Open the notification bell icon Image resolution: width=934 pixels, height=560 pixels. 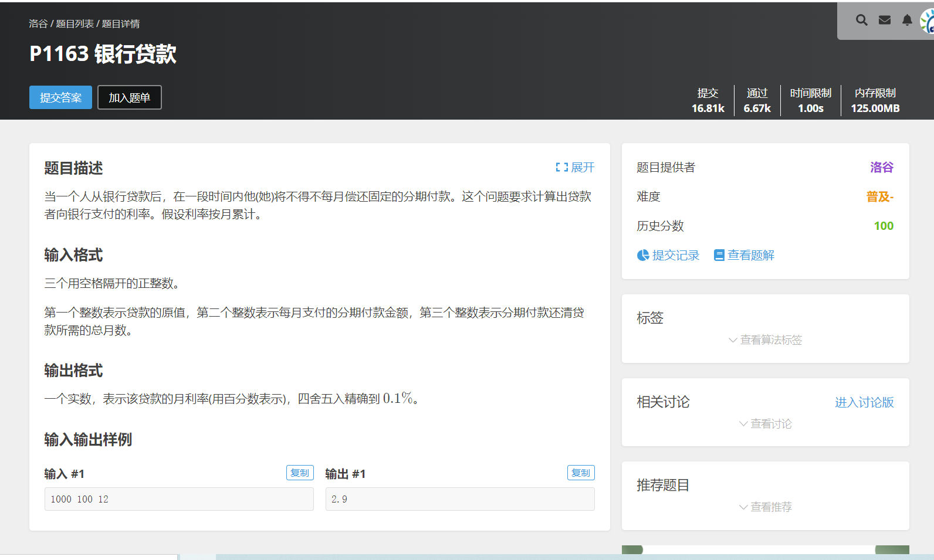click(907, 21)
